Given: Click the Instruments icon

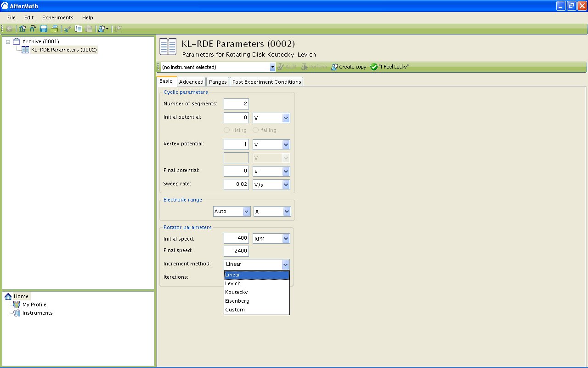Looking at the screenshot, I should click(x=17, y=313).
